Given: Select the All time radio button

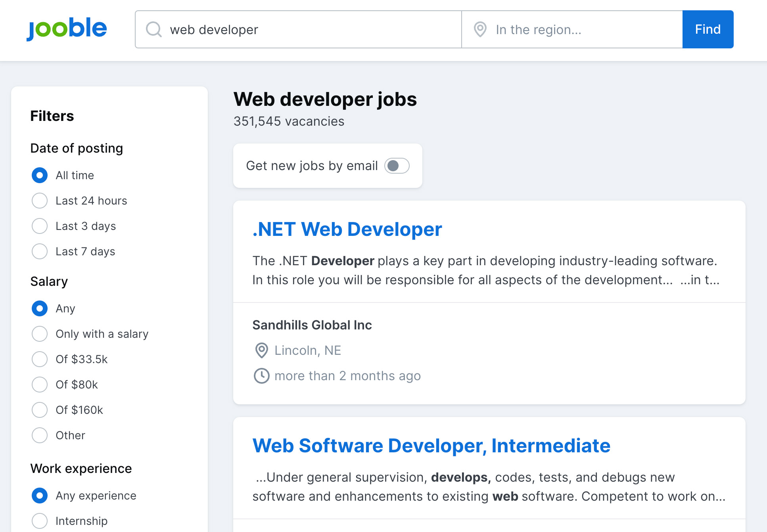Looking at the screenshot, I should click(40, 175).
